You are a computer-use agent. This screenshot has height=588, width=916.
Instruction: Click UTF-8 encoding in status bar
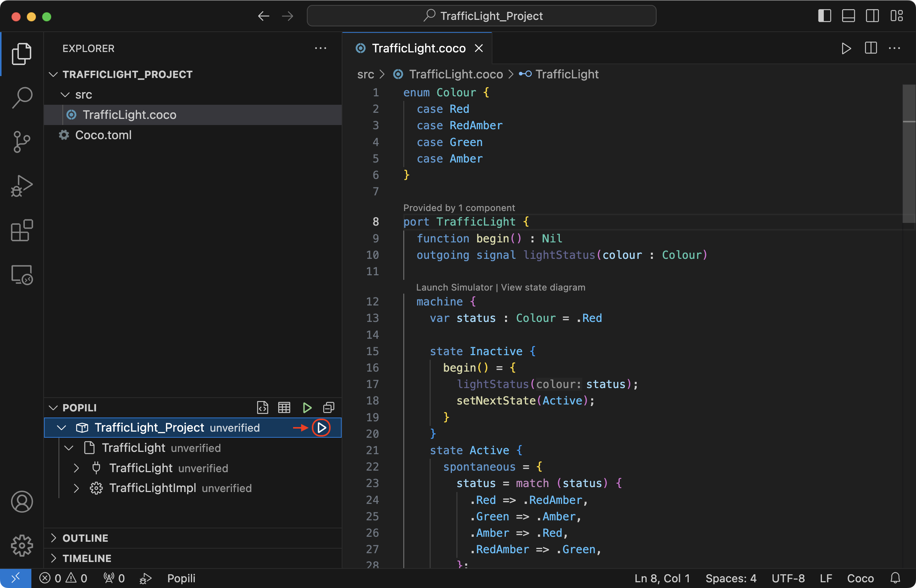tap(788, 578)
